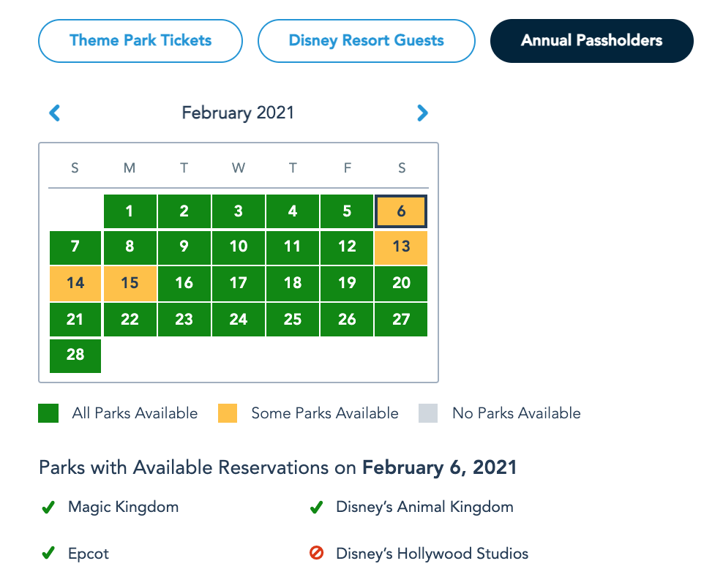Choose February 1 on the calendar
Image resolution: width=723 pixels, height=588 pixels.
[x=130, y=211]
